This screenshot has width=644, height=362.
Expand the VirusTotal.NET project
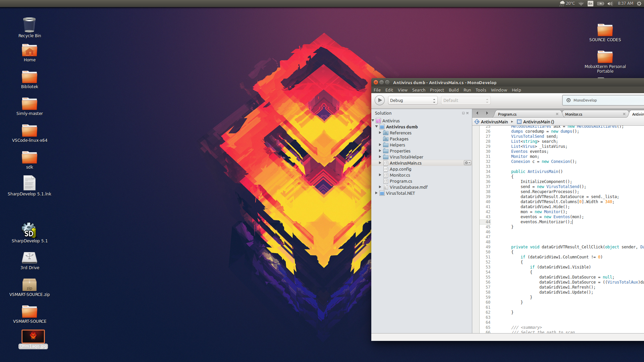tap(376, 193)
